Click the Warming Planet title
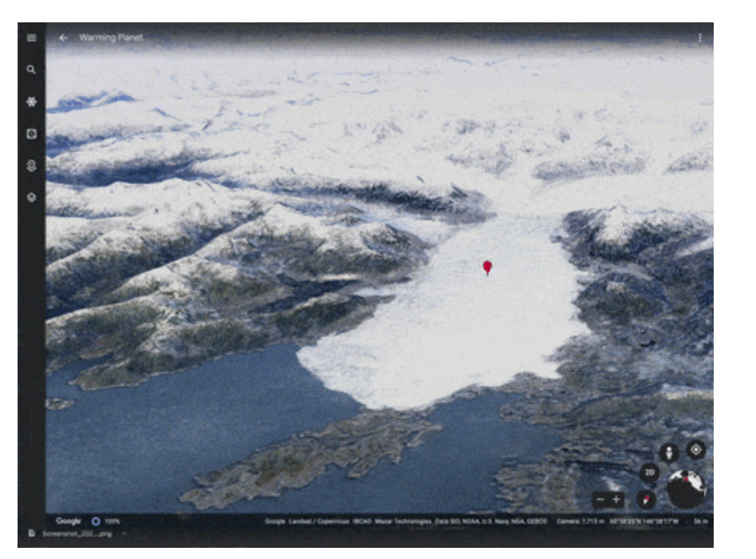 click(x=110, y=38)
